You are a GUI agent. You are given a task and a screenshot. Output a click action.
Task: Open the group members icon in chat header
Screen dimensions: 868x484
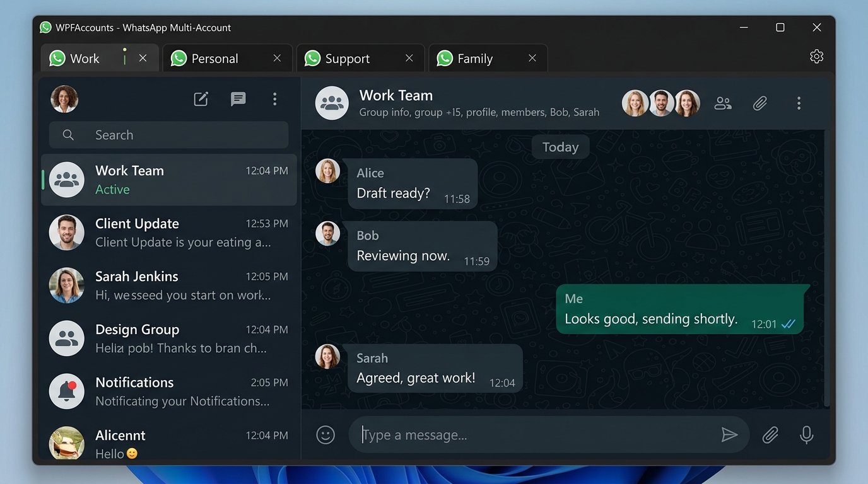pos(723,103)
